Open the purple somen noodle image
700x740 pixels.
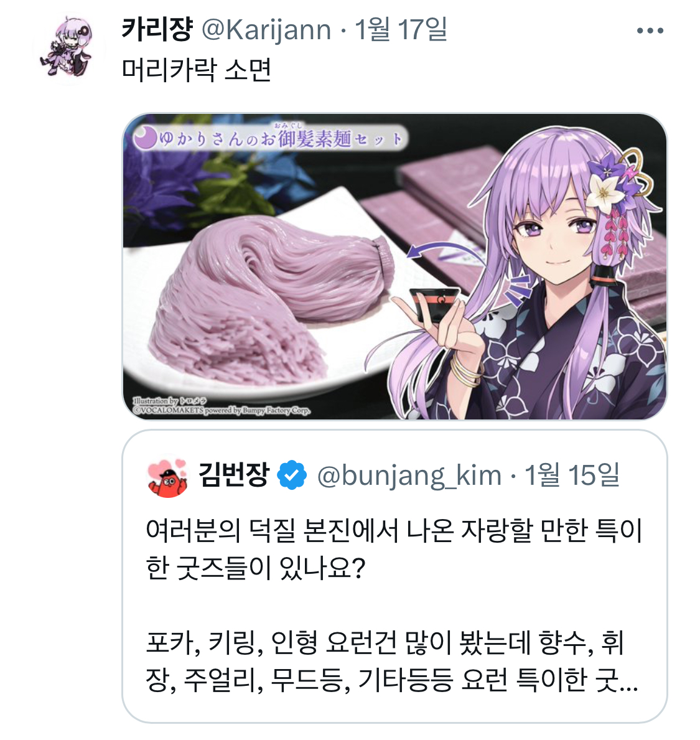coord(395,266)
